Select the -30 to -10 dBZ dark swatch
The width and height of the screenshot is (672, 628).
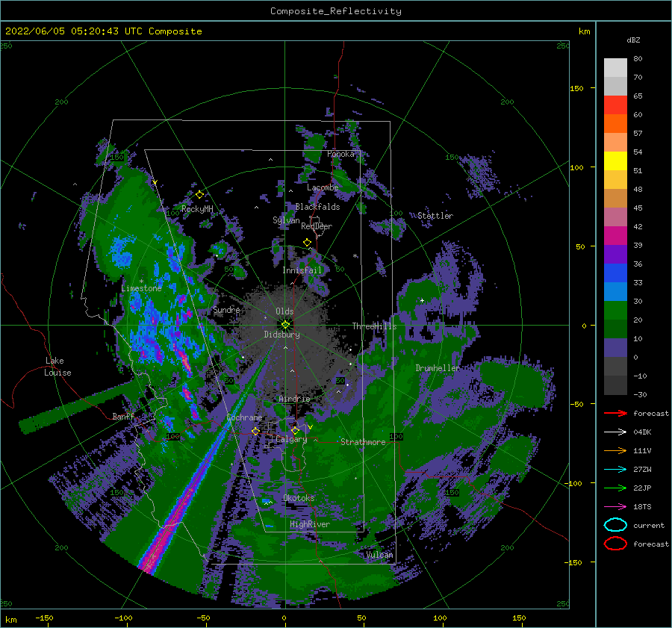point(615,385)
